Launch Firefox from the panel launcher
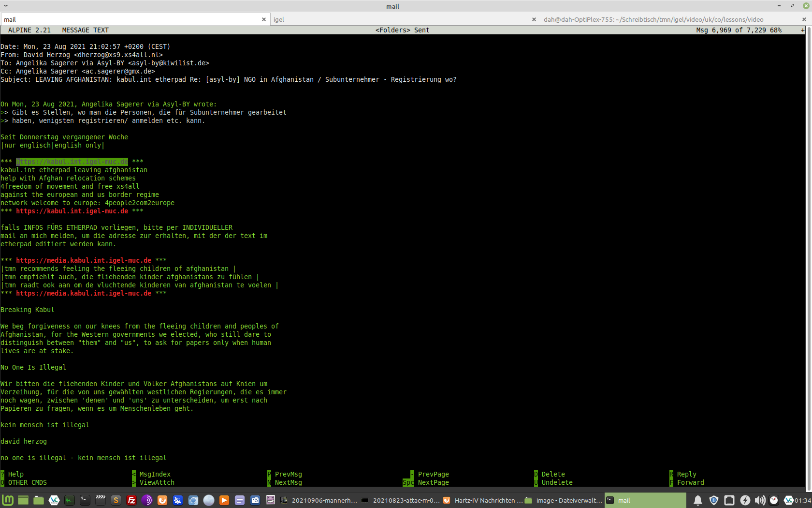Image resolution: width=812 pixels, height=508 pixels. tap(162, 500)
